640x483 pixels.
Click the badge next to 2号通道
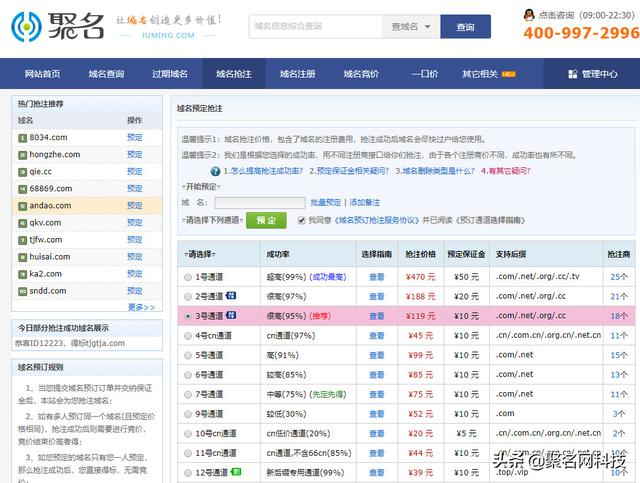230,297
